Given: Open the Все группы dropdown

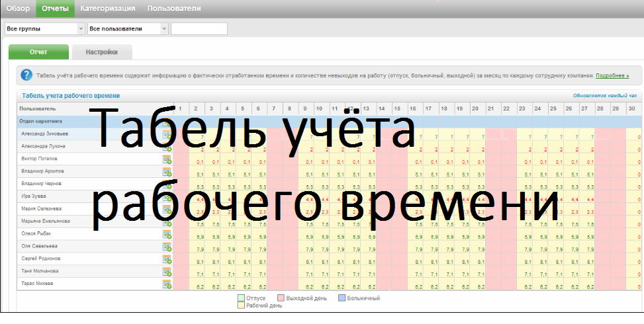Looking at the screenshot, I should [44, 28].
